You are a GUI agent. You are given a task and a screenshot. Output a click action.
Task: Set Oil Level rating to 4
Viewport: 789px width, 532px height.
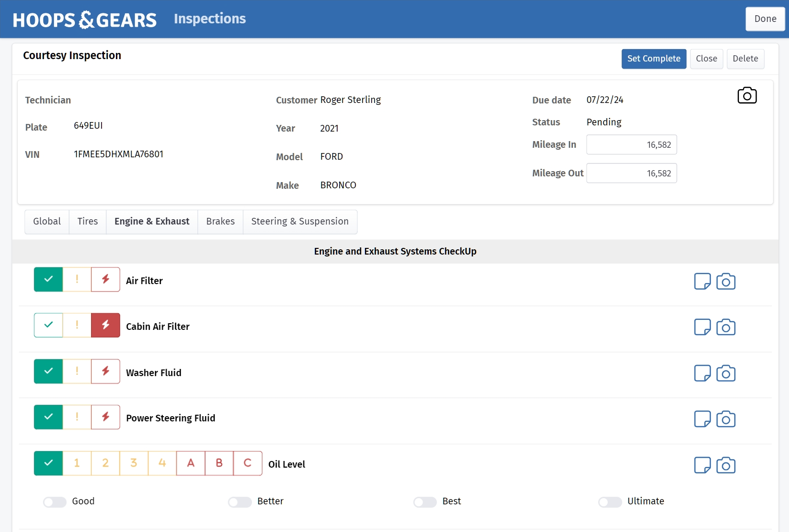(x=162, y=463)
